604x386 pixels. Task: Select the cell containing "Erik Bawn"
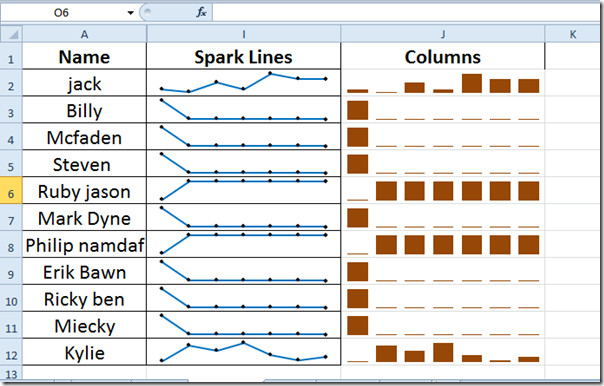click(x=84, y=272)
